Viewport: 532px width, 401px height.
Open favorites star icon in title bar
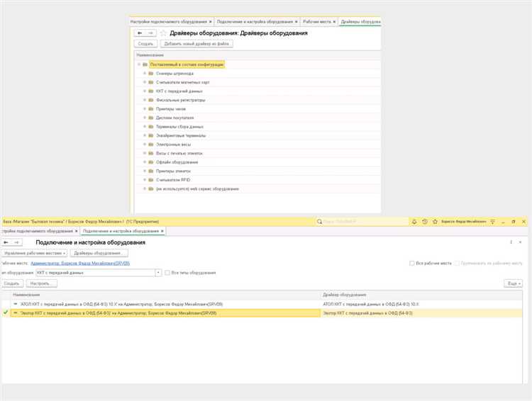(x=435, y=222)
